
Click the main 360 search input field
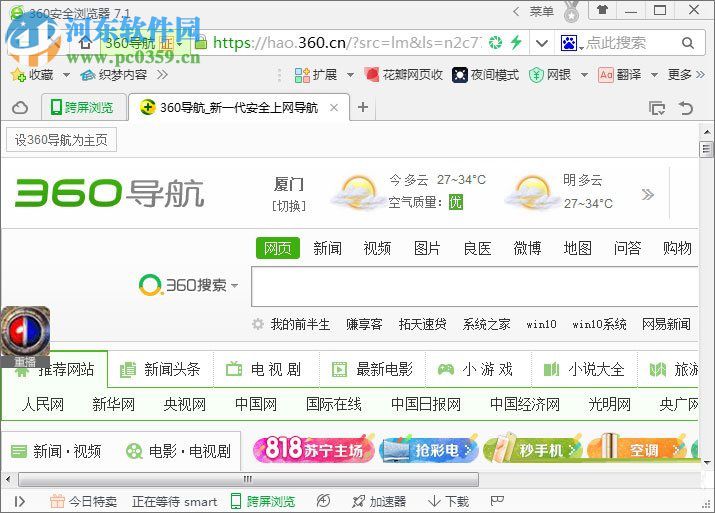[475, 287]
